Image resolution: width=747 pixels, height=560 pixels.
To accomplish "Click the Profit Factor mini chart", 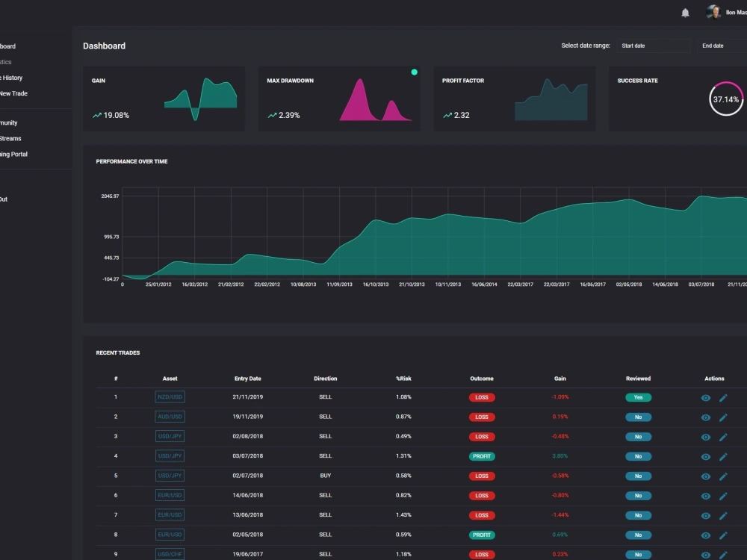I will 551,99.
